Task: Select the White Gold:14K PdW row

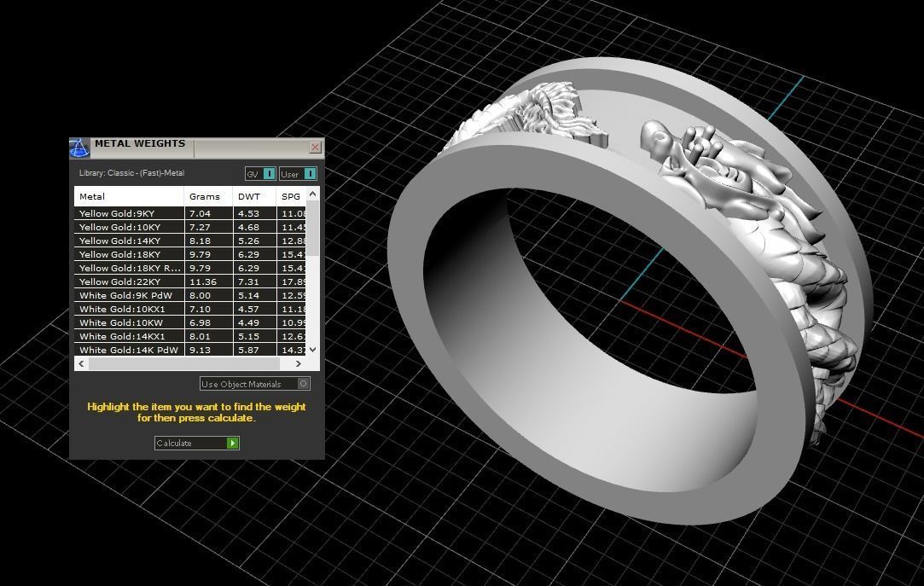Action: (189, 349)
